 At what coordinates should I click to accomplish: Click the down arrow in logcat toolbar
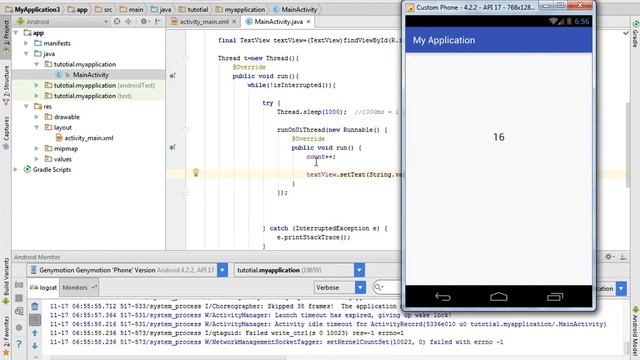(x=35, y=346)
